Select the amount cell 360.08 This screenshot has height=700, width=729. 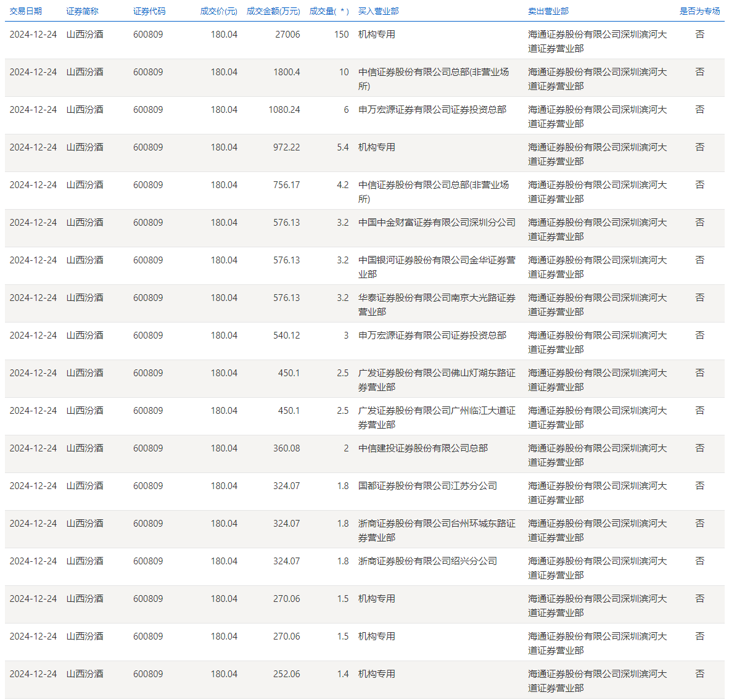tap(286, 448)
